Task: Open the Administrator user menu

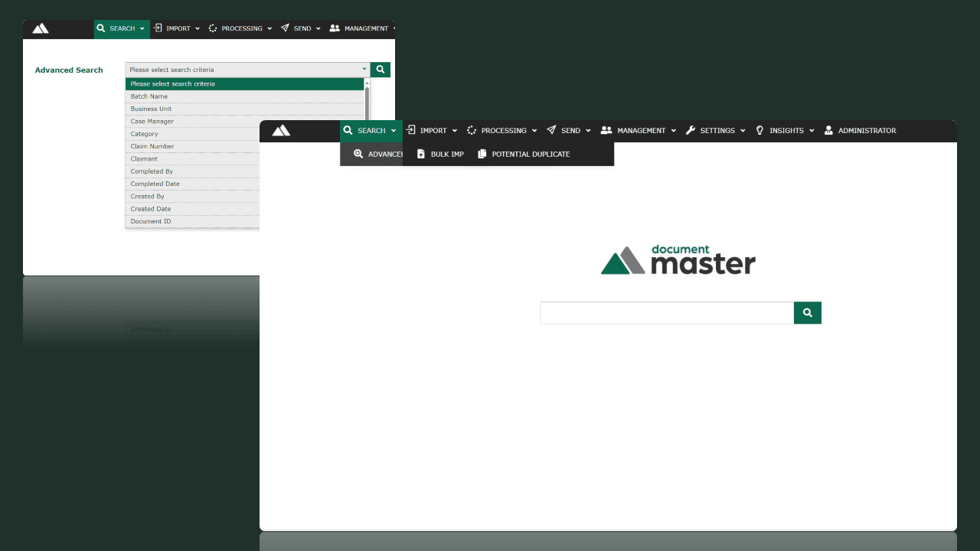Action: (860, 131)
